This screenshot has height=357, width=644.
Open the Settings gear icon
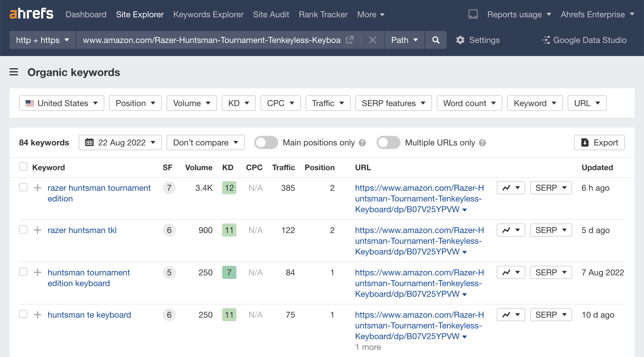coord(460,40)
